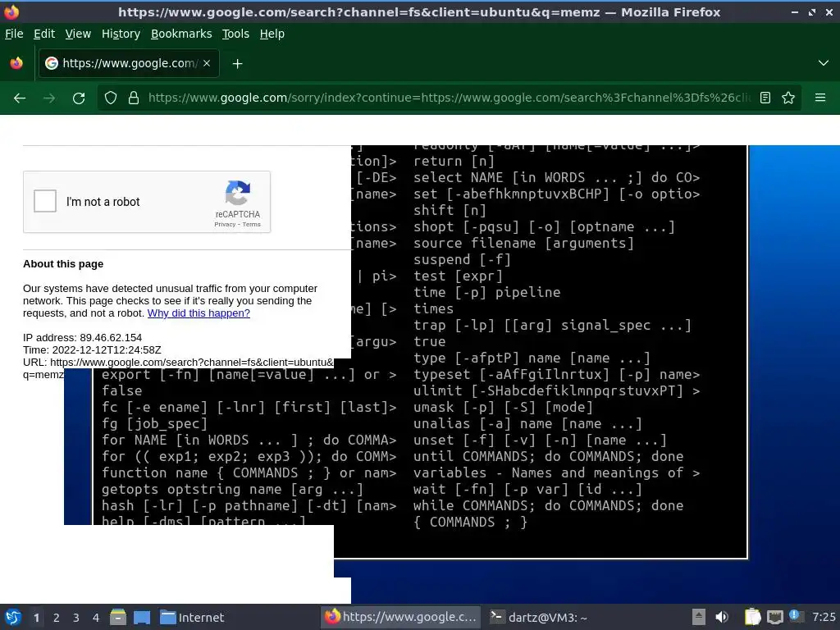The height and width of the screenshot is (630, 840).
Task: Click the URL address bar field
Action: point(449,98)
